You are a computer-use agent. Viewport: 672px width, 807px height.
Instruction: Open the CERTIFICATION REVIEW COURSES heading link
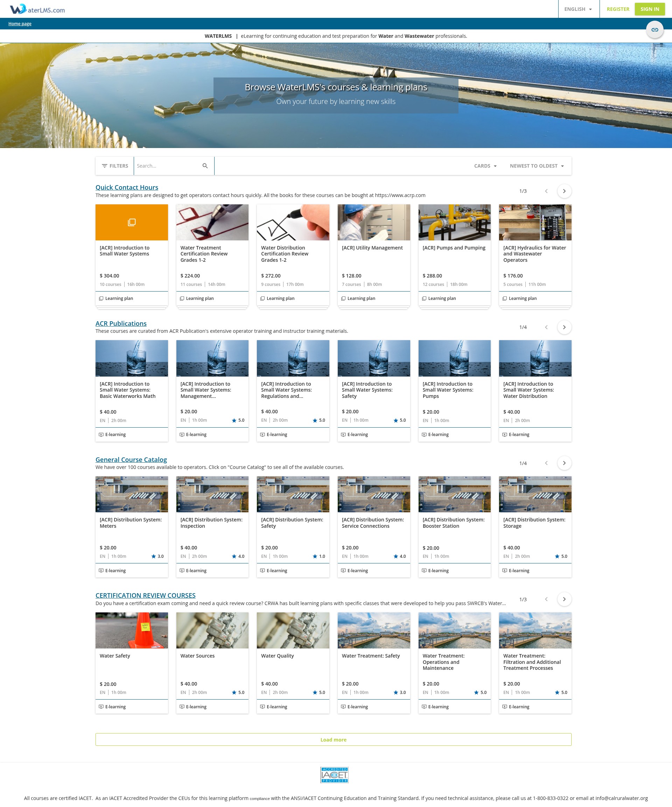click(x=145, y=595)
